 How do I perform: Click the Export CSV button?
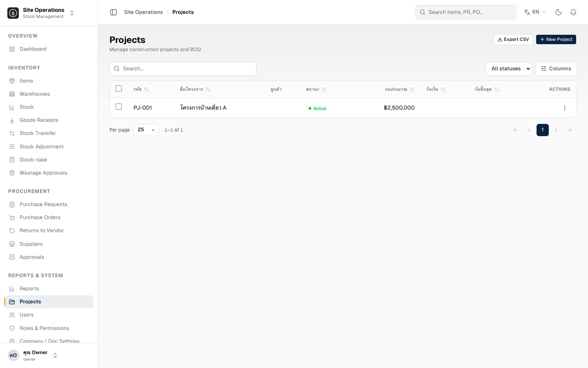(x=513, y=40)
